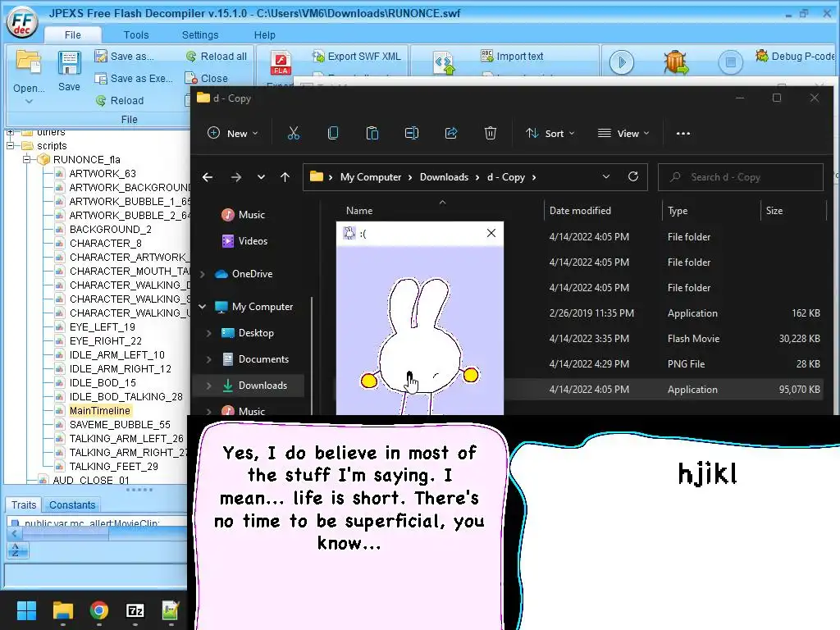Open Windows Start menu

[x=26, y=610]
